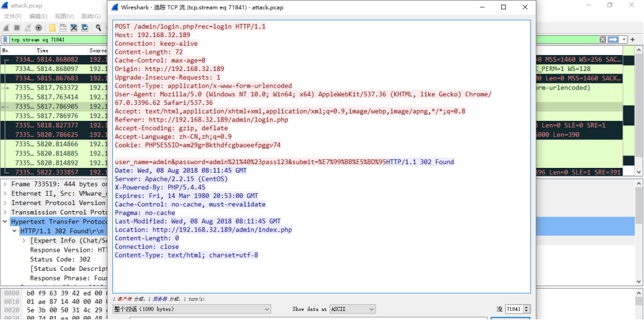Click the packet details pane scrollbar

coord(639,232)
